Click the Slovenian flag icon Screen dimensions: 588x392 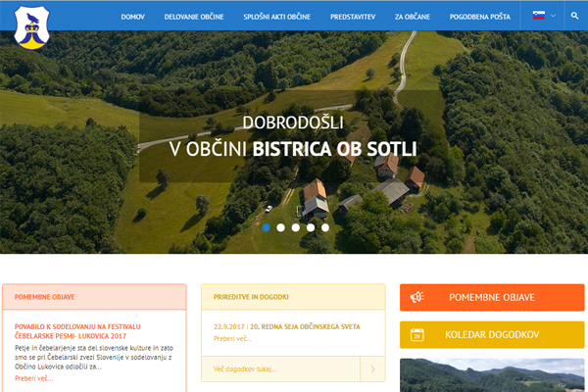pos(538,16)
